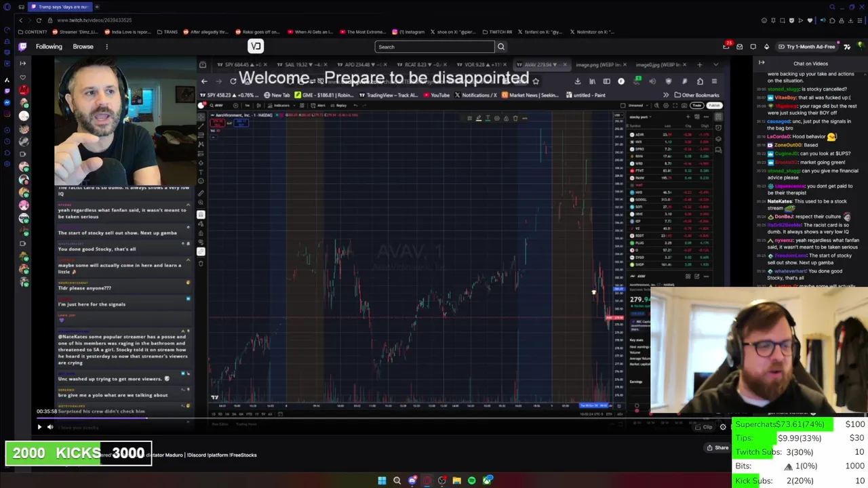Play the Twitch video

click(39, 427)
